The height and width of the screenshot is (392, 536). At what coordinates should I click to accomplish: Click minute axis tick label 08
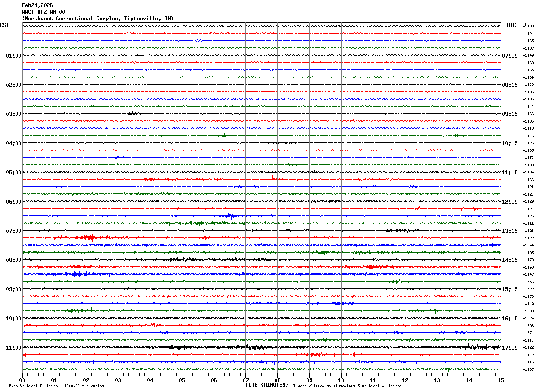point(277,380)
